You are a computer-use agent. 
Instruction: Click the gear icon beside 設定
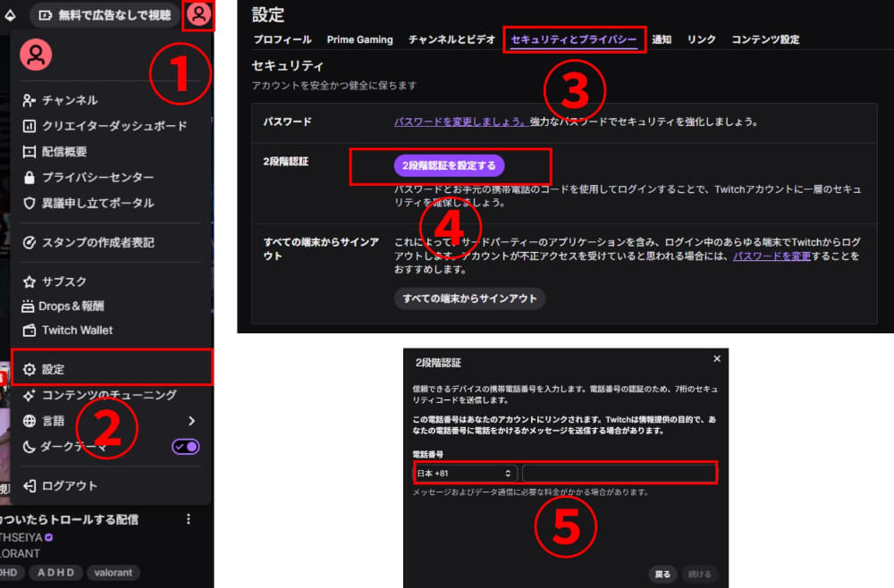coord(30,369)
